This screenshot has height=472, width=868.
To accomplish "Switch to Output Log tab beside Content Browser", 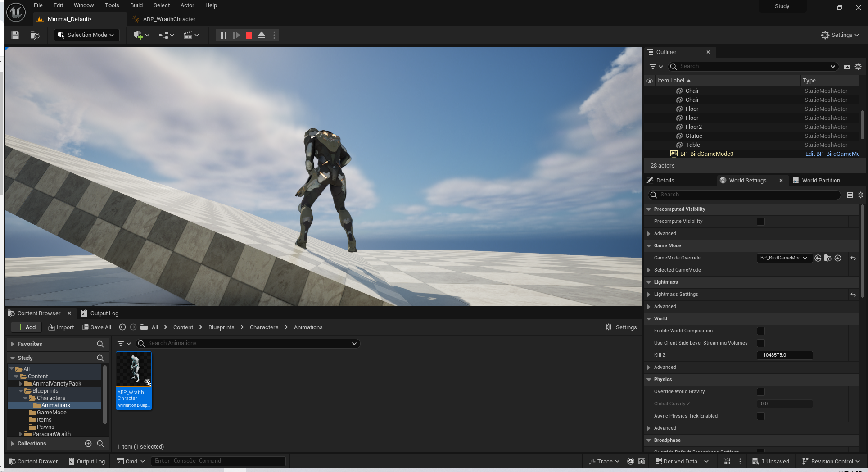I will [x=100, y=313].
